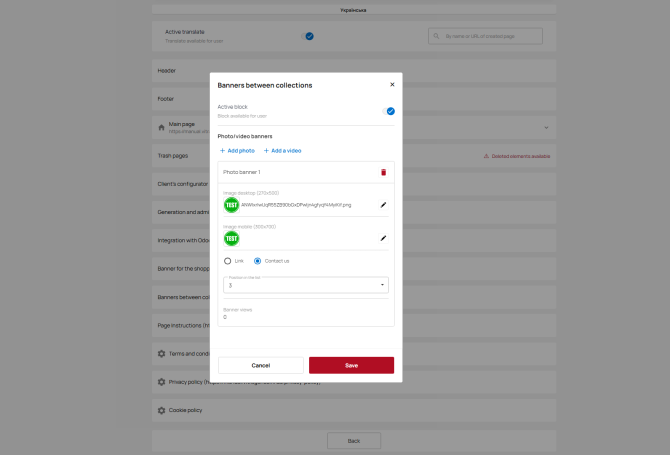Viewport: 670px width, 455px height.
Task: Click the Cookie policy gear icon
Action: point(161,410)
